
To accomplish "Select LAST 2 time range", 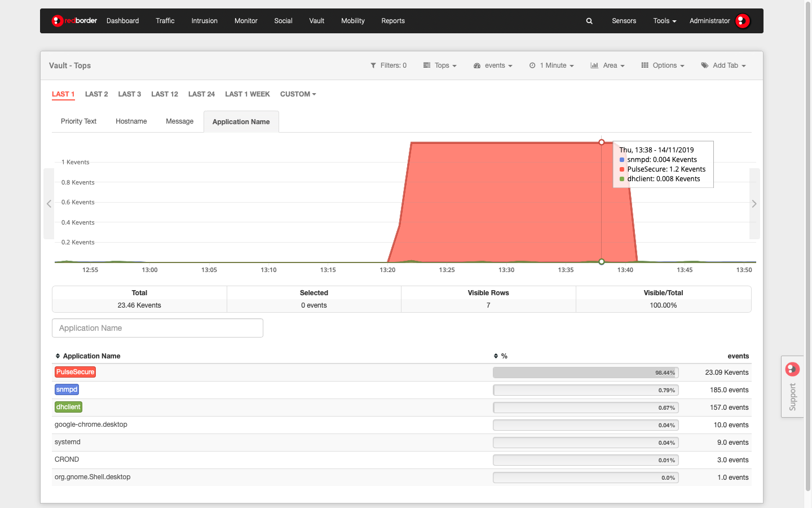I will (x=96, y=94).
